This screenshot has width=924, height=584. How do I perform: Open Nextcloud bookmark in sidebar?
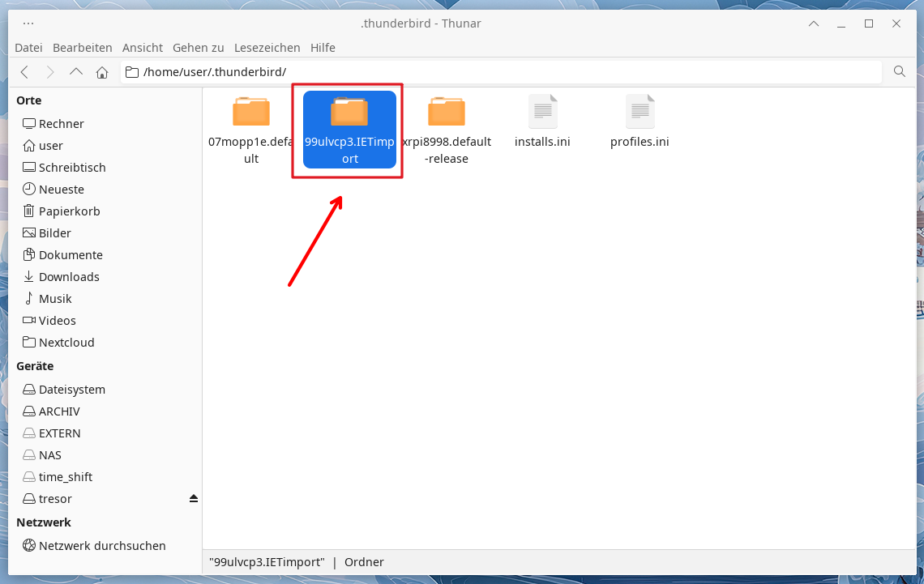tap(66, 342)
